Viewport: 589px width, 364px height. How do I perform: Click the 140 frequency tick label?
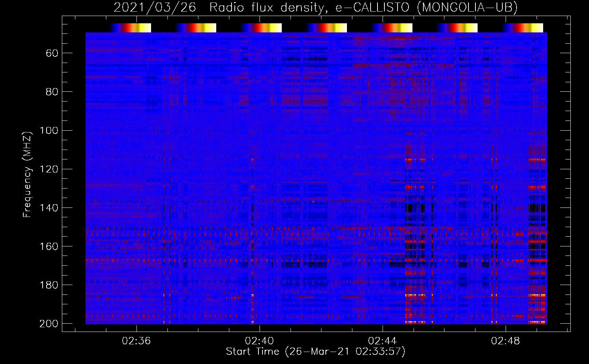[49, 208]
